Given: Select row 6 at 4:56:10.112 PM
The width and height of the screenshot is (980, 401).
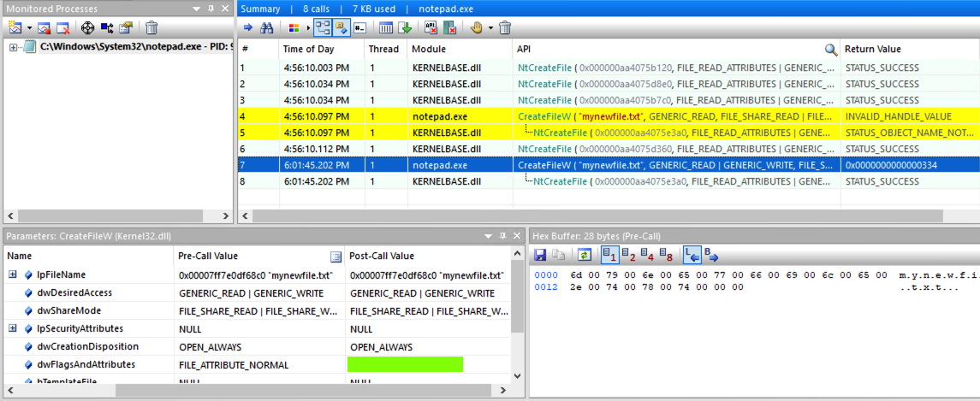Looking at the screenshot, I should (609, 149).
